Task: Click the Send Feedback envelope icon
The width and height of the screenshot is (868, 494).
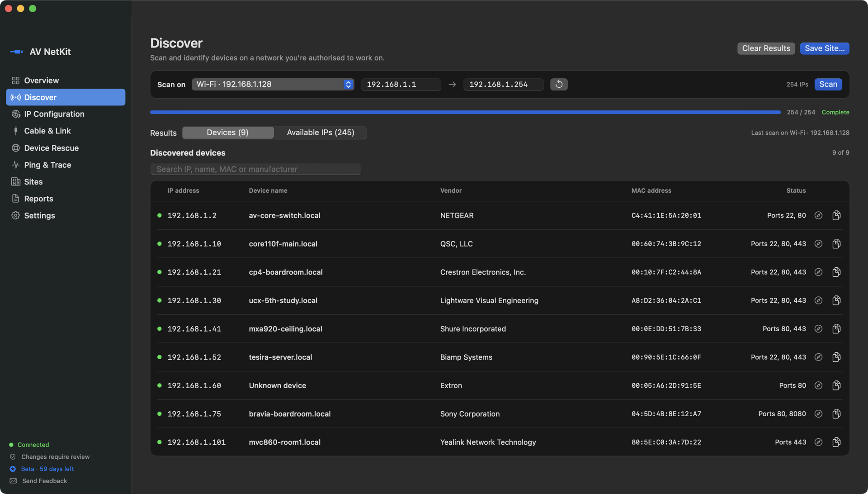Action: 13,481
